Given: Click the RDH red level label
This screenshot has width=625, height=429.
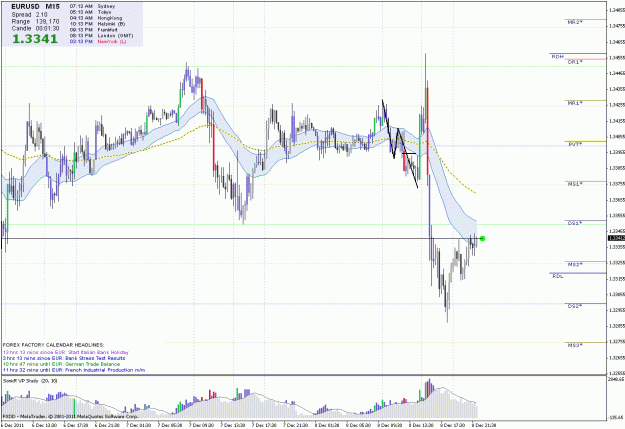Looking at the screenshot, I should 557,57.
